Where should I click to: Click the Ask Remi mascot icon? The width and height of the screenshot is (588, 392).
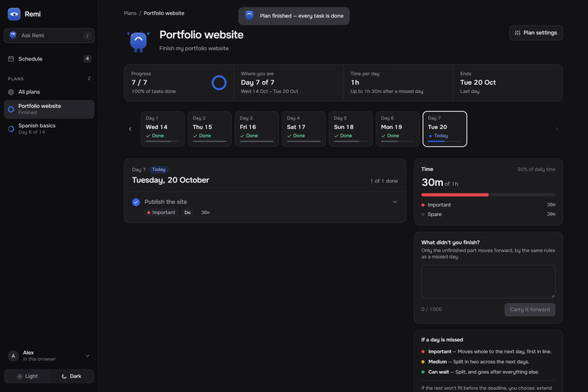coord(13,35)
